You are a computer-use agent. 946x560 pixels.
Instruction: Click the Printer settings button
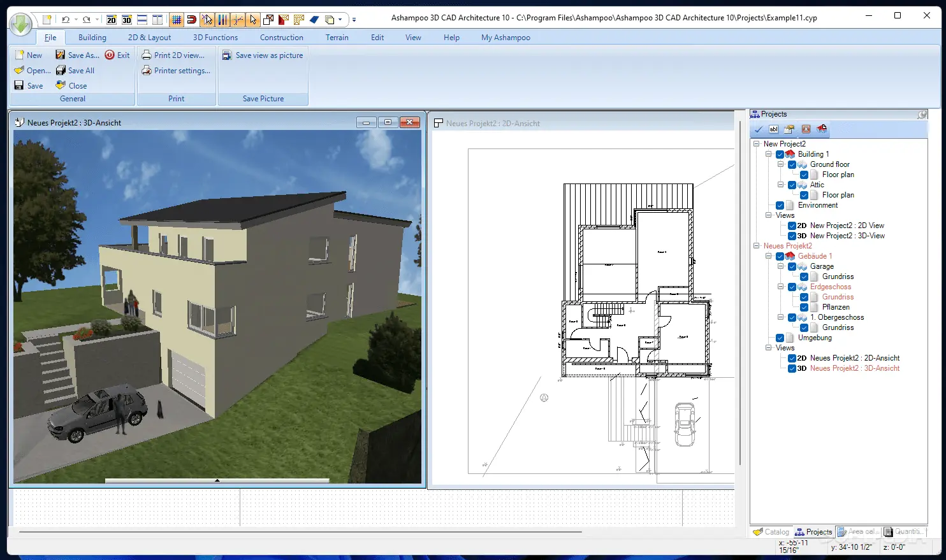[x=176, y=71]
